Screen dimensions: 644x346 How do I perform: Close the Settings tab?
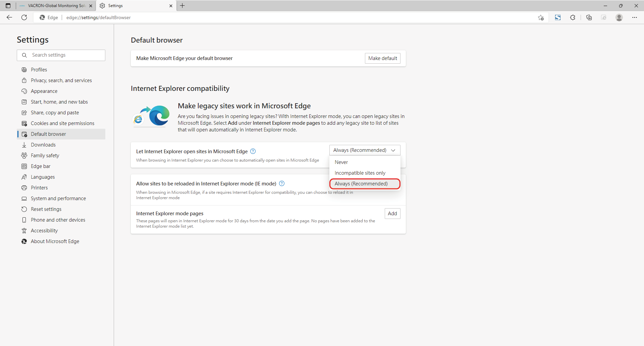tap(171, 6)
